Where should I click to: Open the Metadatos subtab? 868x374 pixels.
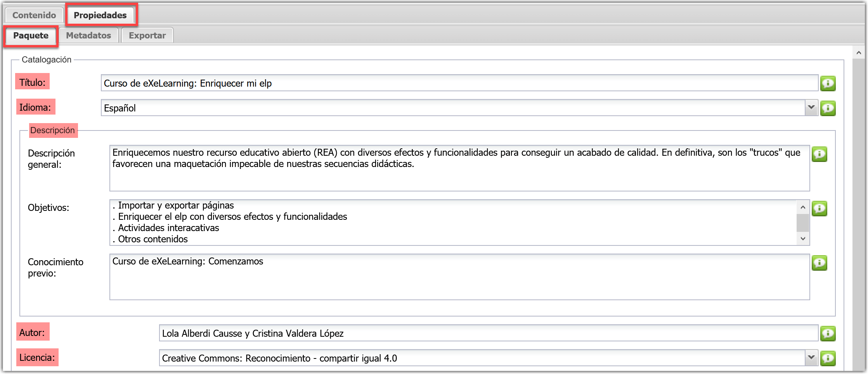click(x=88, y=35)
